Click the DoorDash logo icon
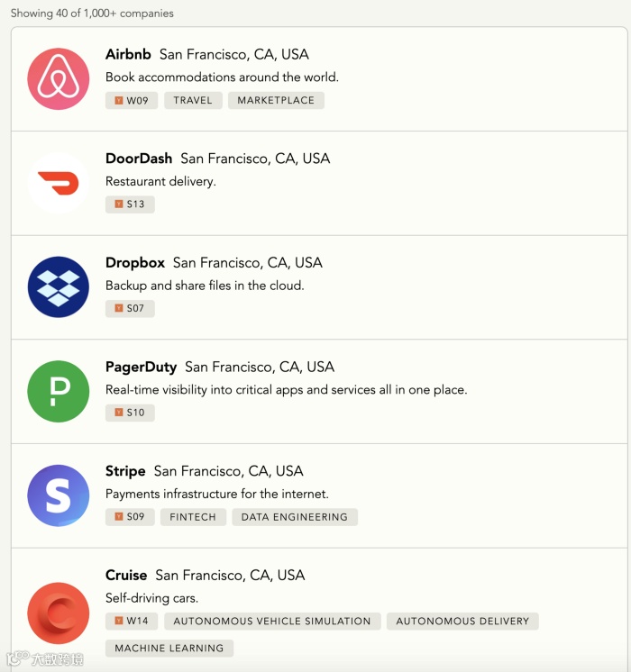 (59, 183)
